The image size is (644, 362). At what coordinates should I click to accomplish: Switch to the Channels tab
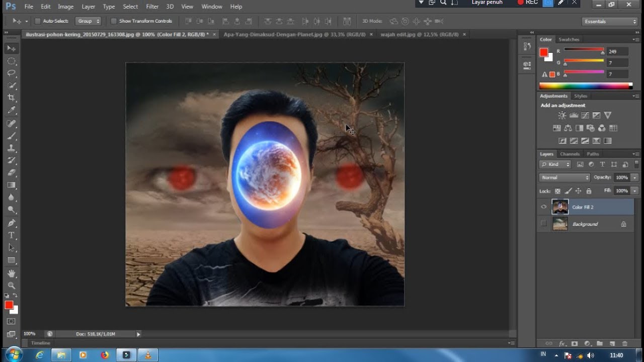click(x=570, y=154)
